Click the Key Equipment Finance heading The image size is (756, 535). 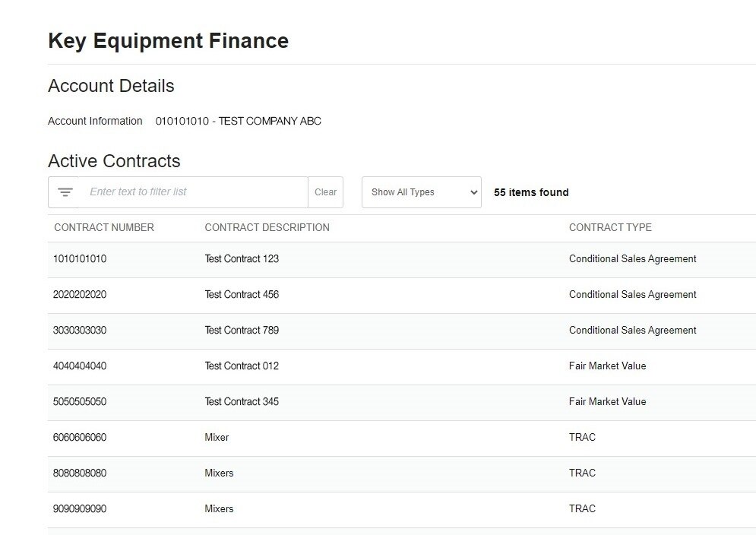pyautogui.click(x=168, y=41)
